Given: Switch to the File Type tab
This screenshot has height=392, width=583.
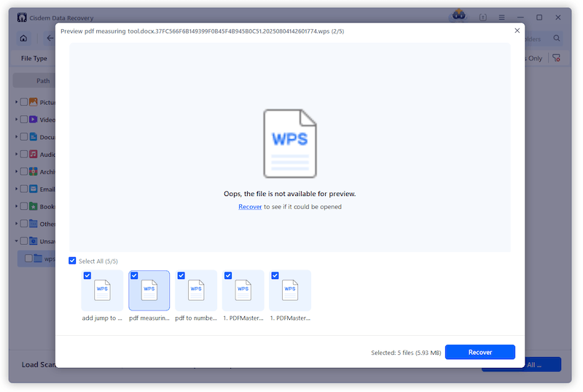Looking at the screenshot, I should pos(34,58).
